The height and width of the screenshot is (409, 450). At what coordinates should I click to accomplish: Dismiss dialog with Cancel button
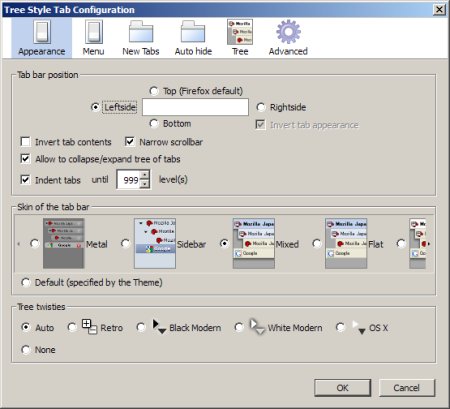[406, 388]
